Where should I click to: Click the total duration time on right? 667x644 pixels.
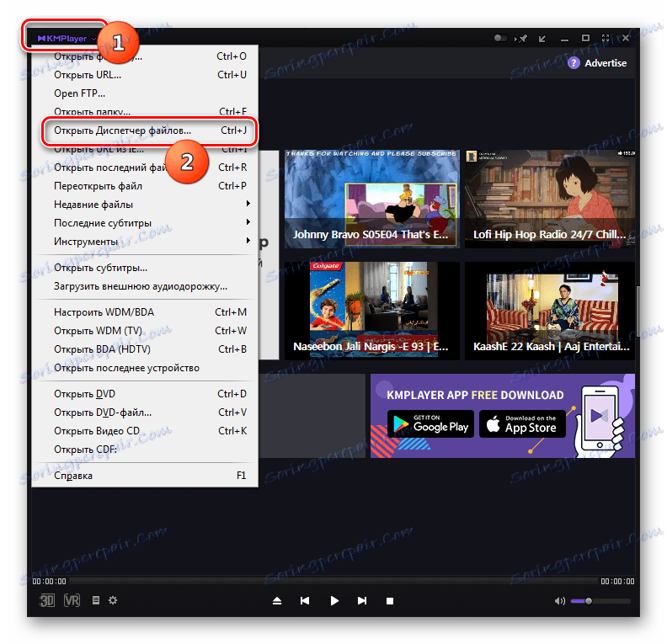point(617,581)
